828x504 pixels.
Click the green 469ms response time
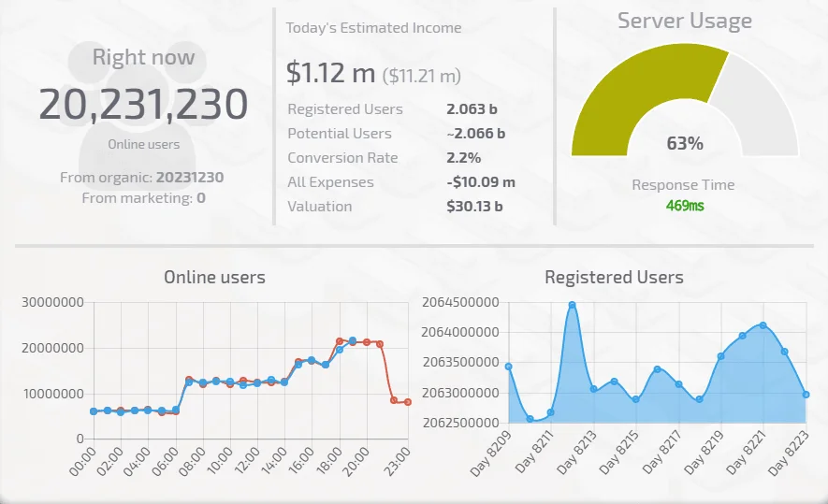685,205
